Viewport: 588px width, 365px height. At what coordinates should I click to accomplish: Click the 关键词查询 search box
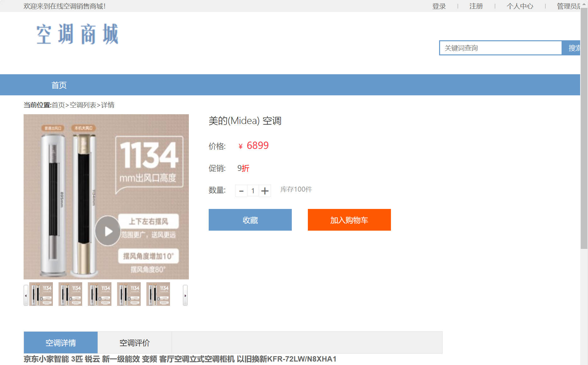pos(500,48)
